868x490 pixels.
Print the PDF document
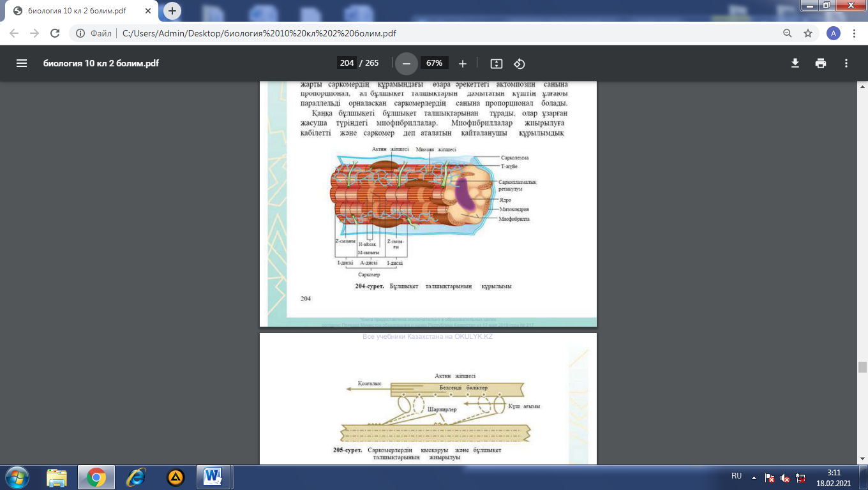821,63
